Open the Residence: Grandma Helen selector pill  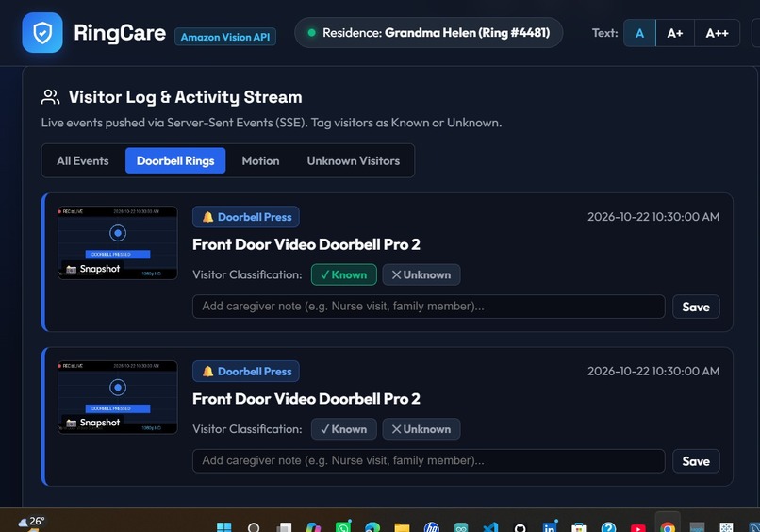(x=428, y=32)
